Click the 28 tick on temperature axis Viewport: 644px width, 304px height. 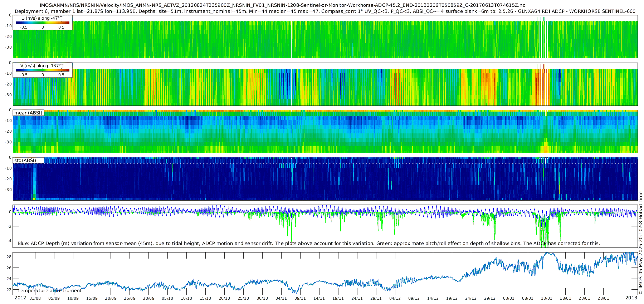(x=9, y=257)
